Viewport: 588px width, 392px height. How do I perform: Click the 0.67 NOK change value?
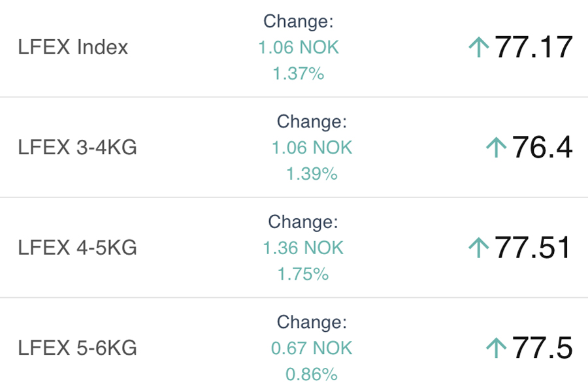click(312, 348)
